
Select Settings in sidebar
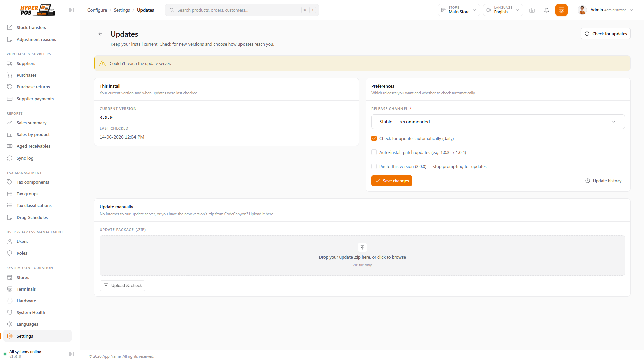[x=38, y=336]
